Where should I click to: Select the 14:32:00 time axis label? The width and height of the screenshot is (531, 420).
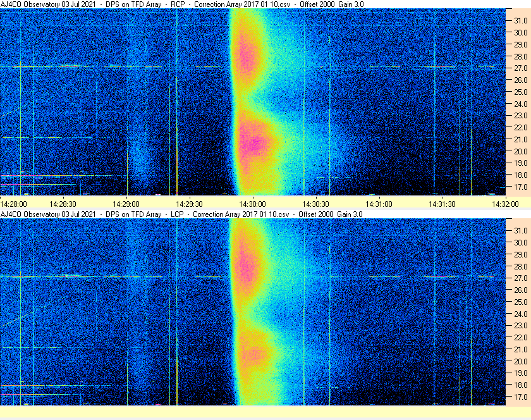pyautogui.click(x=505, y=204)
